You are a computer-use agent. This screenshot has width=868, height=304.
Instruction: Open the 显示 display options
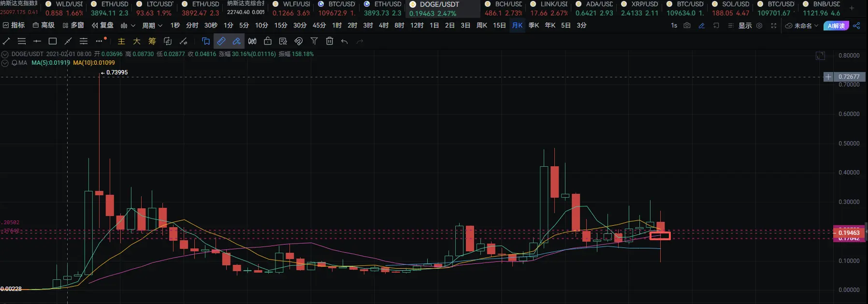pos(745,26)
